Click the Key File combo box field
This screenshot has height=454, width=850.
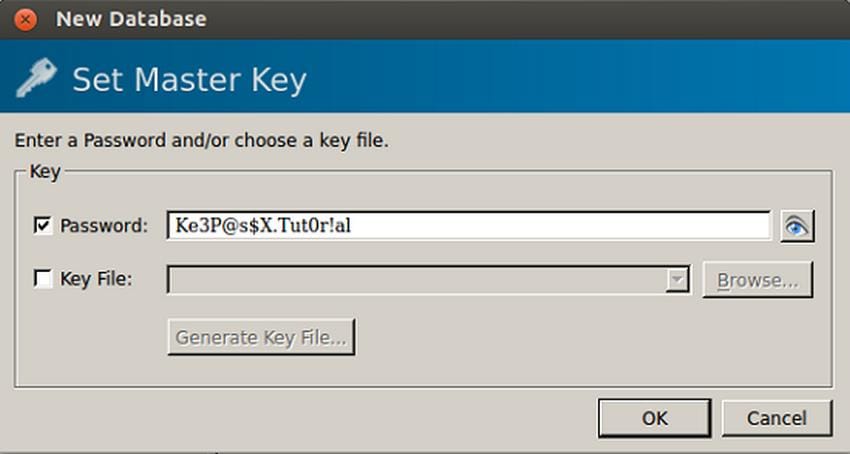point(417,280)
